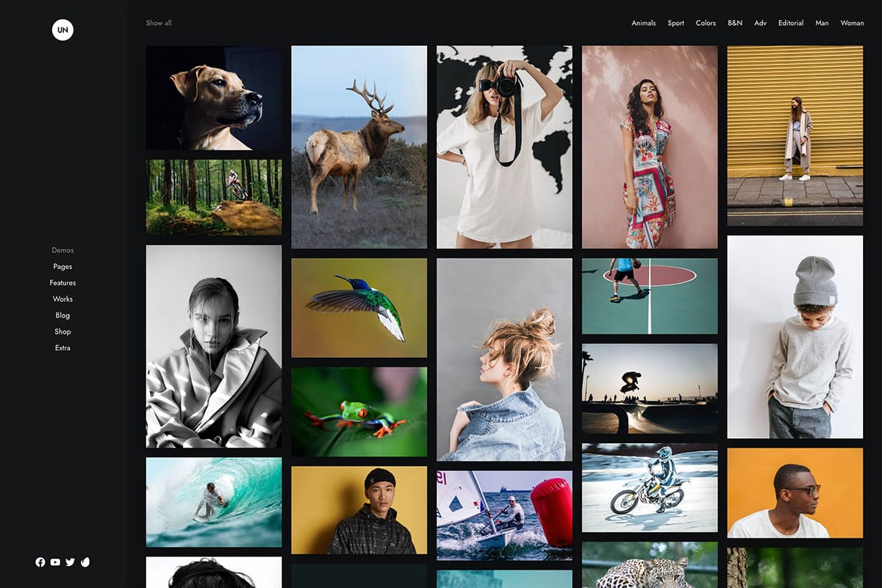This screenshot has height=588, width=882.
Task: Click the UN circular logo
Action: 62,29
